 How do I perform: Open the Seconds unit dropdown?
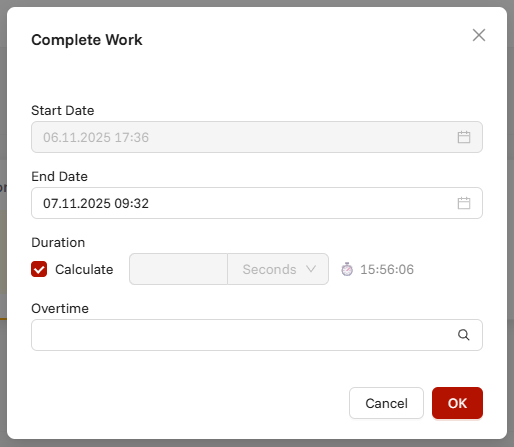point(278,269)
